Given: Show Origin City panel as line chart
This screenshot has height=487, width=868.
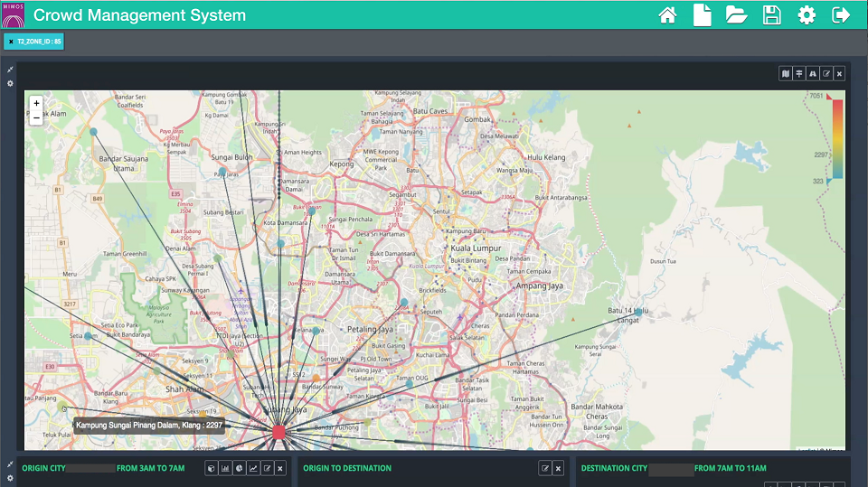Looking at the screenshot, I should [x=253, y=468].
